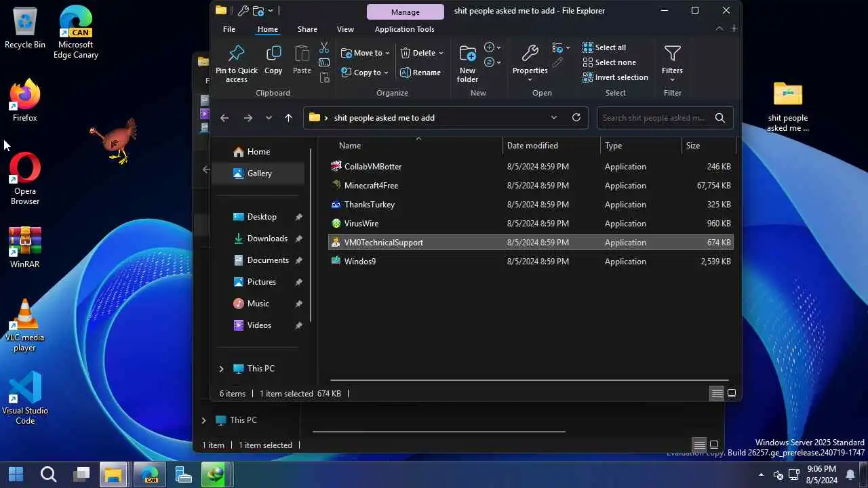Open the Delete dropdown arrow

pos(441,53)
